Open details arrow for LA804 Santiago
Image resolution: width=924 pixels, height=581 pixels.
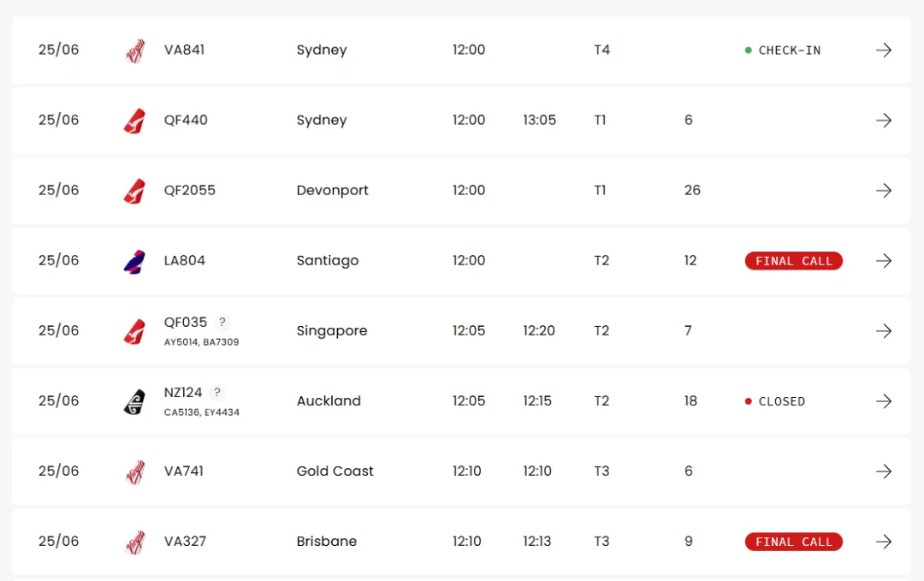tap(883, 260)
